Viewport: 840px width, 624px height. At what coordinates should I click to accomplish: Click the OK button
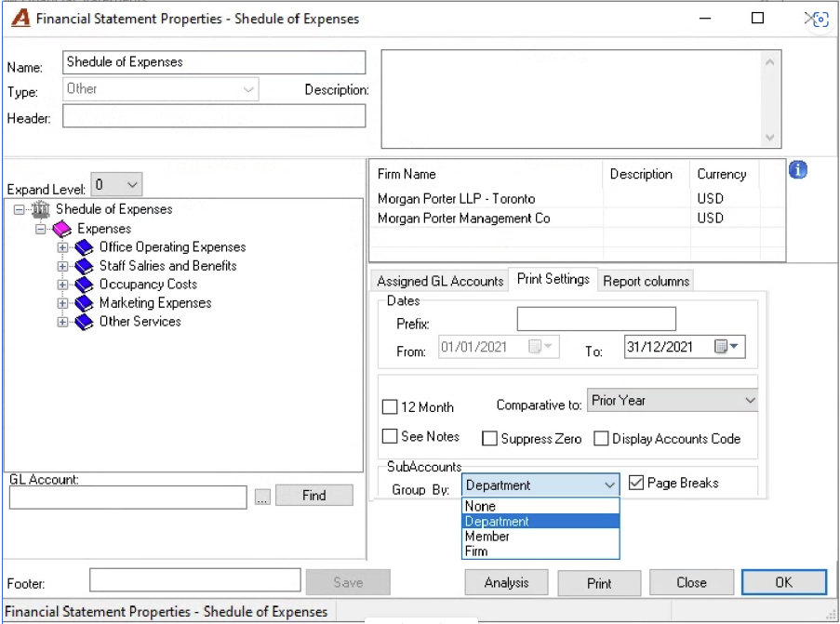coord(784,582)
